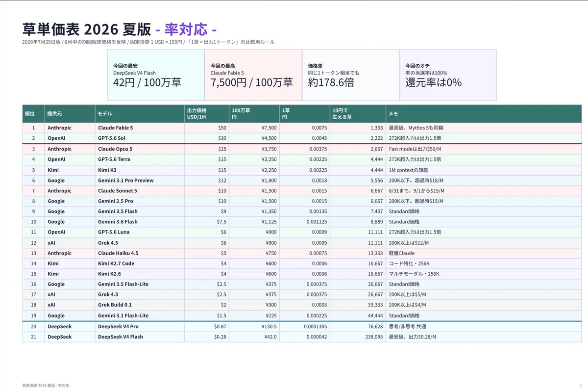Click the 順位 column header

pyautogui.click(x=33, y=113)
